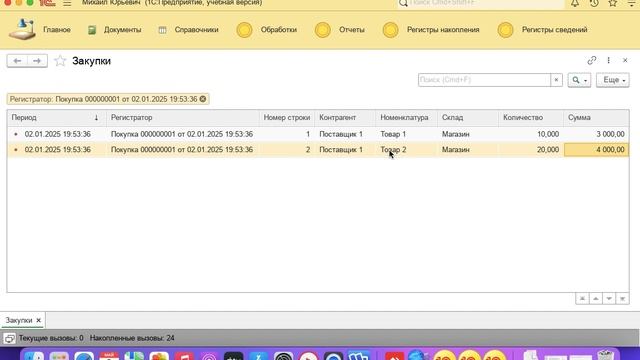Switch to the Закупки bottom tab
Image resolution: width=640 pixels, height=360 pixels.
(19, 320)
